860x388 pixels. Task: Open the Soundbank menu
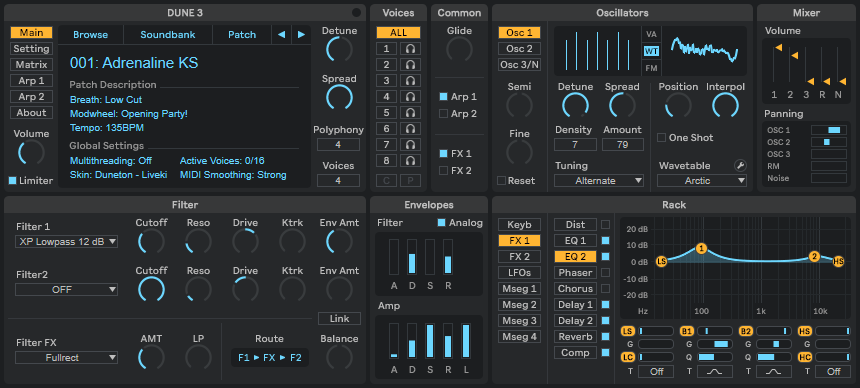pyautogui.click(x=168, y=35)
